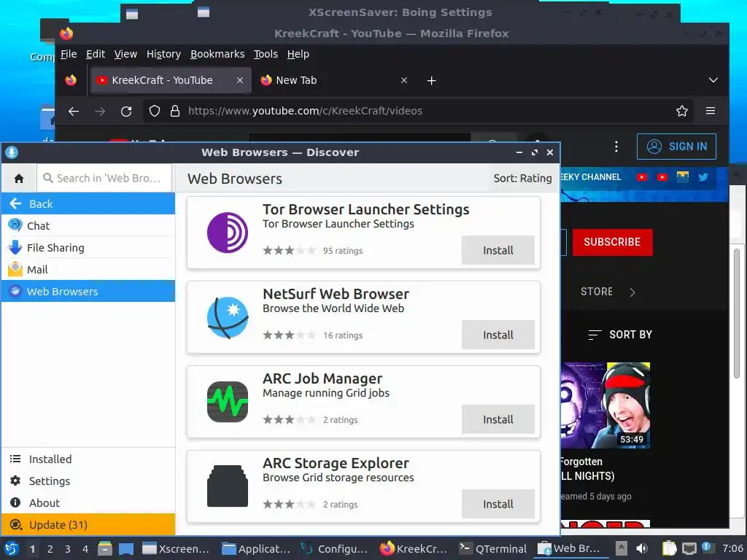Install ARC Storage Explorer

click(x=498, y=504)
